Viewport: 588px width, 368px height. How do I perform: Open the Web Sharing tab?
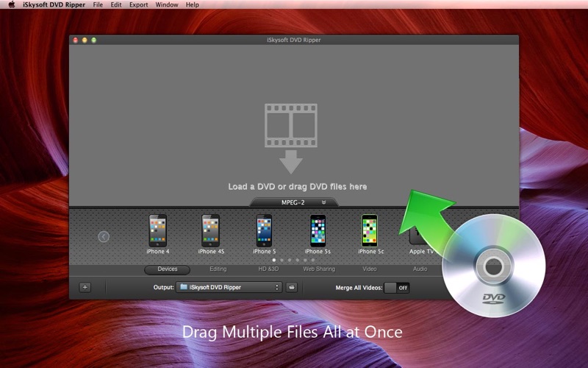[319, 269]
